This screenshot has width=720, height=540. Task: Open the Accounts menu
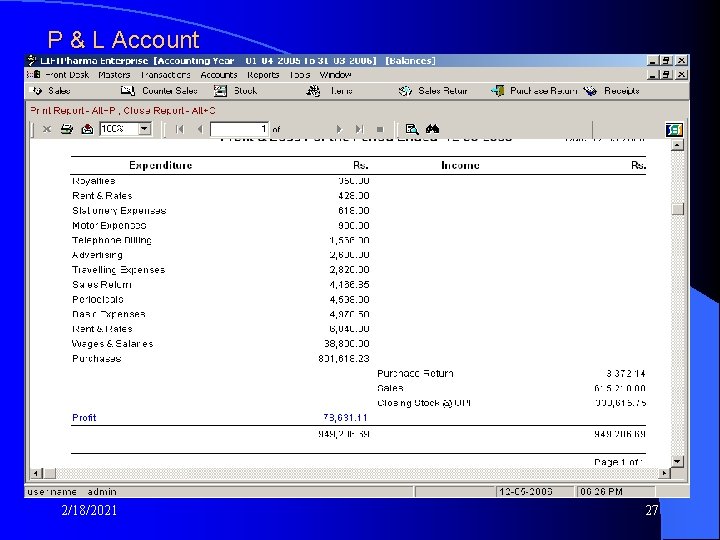click(x=219, y=75)
